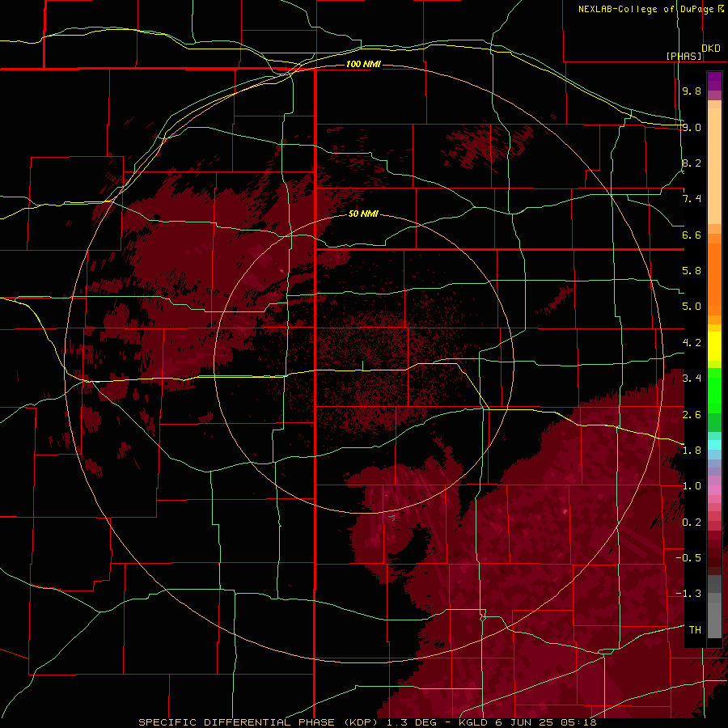Click the TH threshold label on the scale
The height and width of the screenshot is (728, 728).
pyautogui.click(x=695, y=630)
